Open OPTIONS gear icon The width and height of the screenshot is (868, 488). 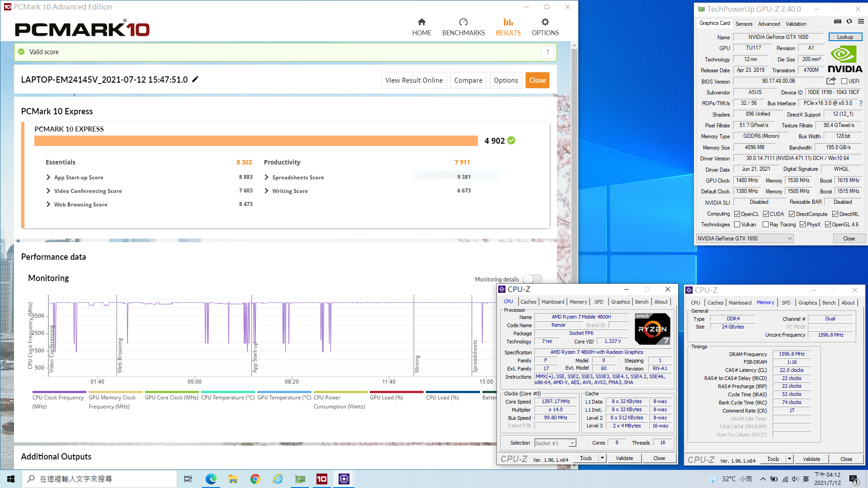pos(545,22)
